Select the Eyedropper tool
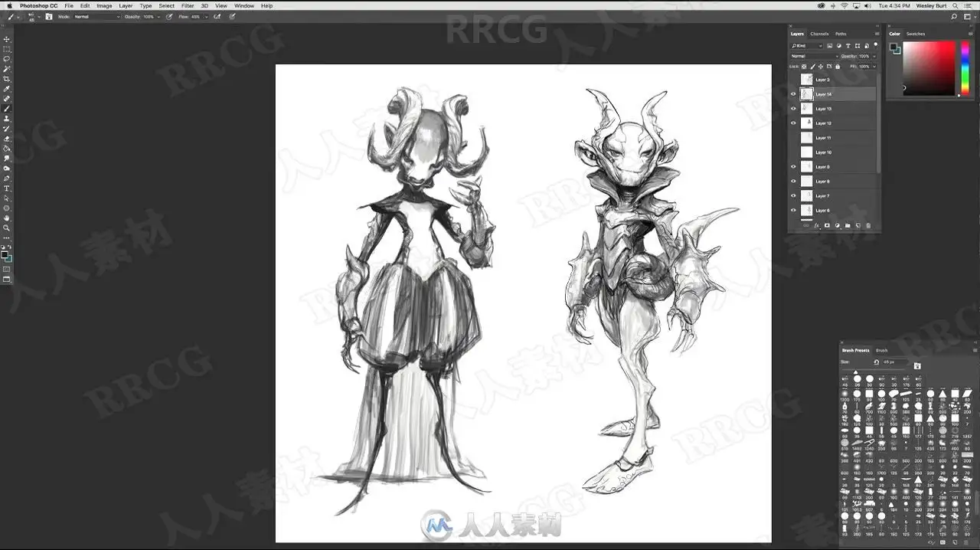The height and width of the screenshot is (550, 980). 6,88
